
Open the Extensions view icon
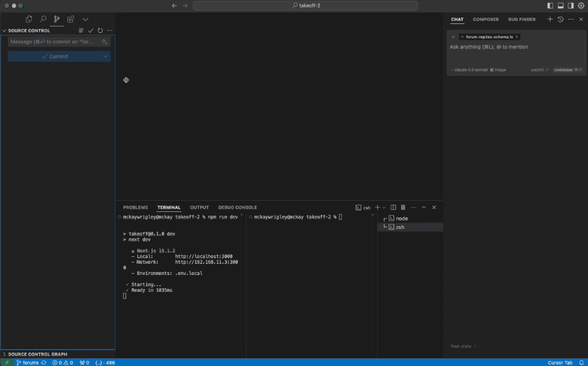click(71, 19)
